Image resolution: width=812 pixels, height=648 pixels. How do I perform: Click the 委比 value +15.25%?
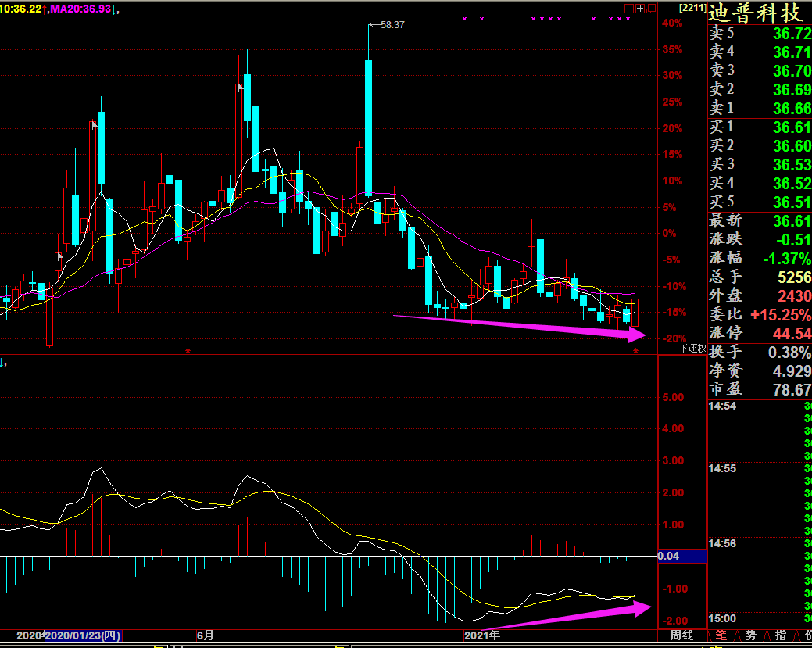tap(781, 314)
